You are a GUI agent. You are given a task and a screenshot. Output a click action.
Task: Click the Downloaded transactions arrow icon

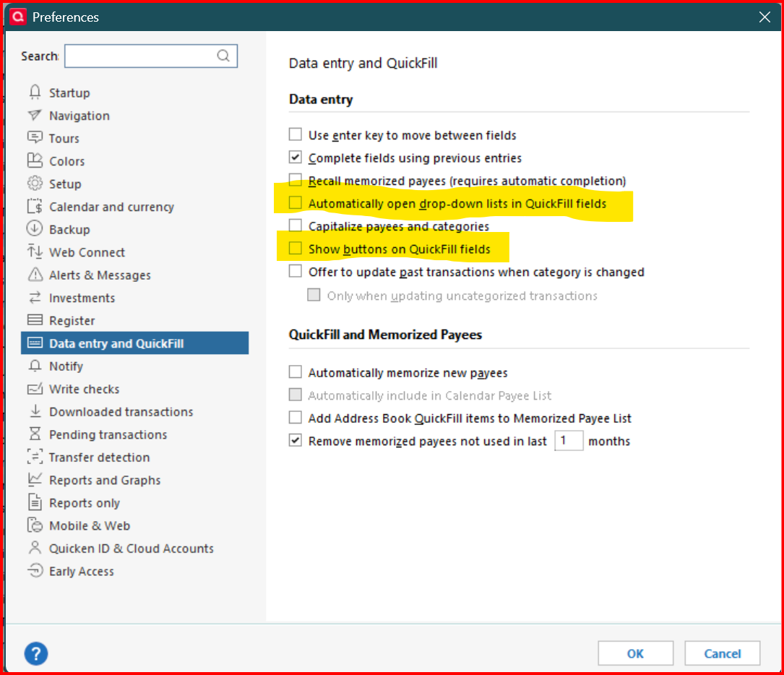click(35, 411)
